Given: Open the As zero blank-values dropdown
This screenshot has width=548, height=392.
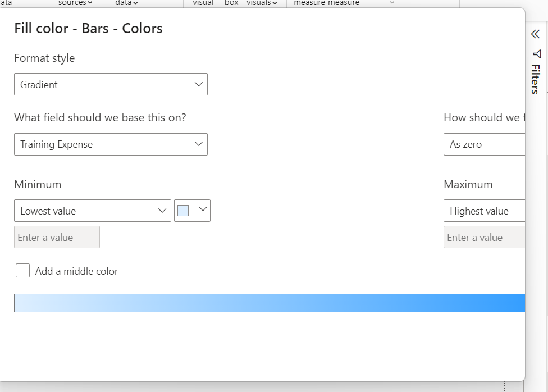Looking at the screenshot, I should pyautogui.click(x=485, y=144).
